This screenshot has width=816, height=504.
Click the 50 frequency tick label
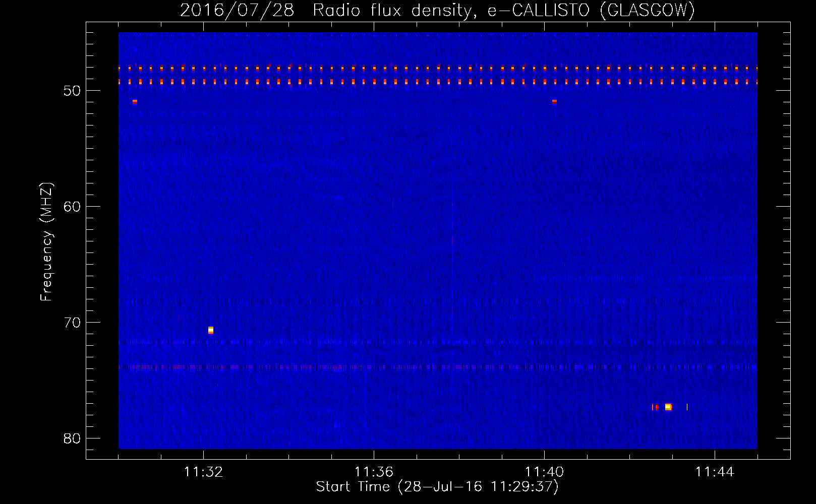pos(72,91)
